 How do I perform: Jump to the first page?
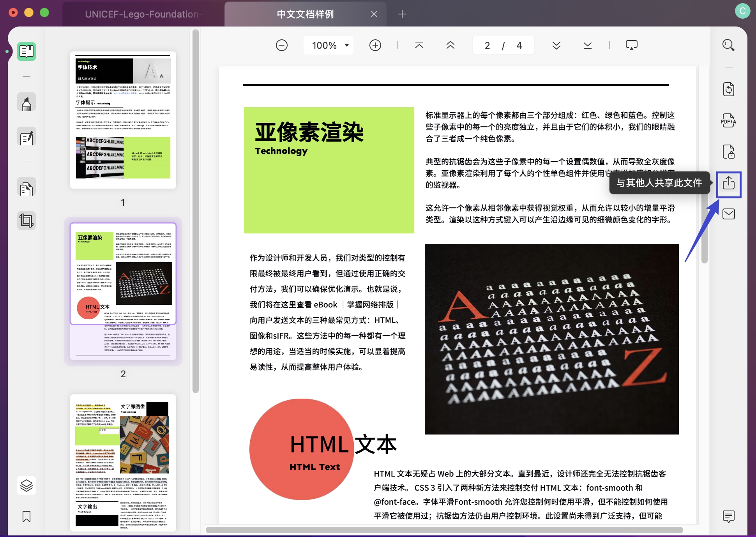[x=419, y=45]
